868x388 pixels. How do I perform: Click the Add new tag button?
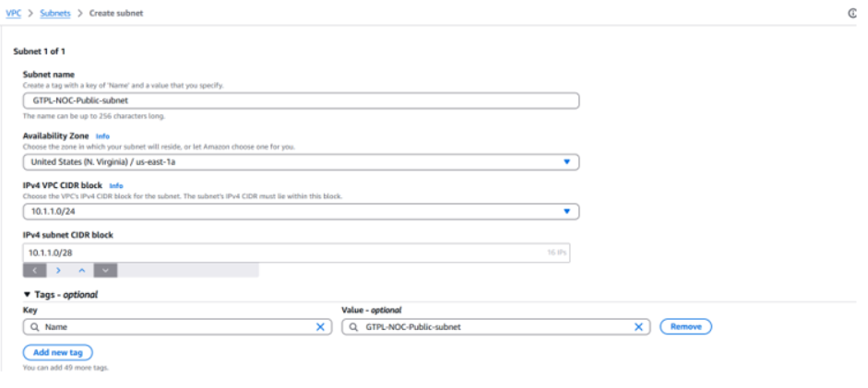(x=57, y=353)
